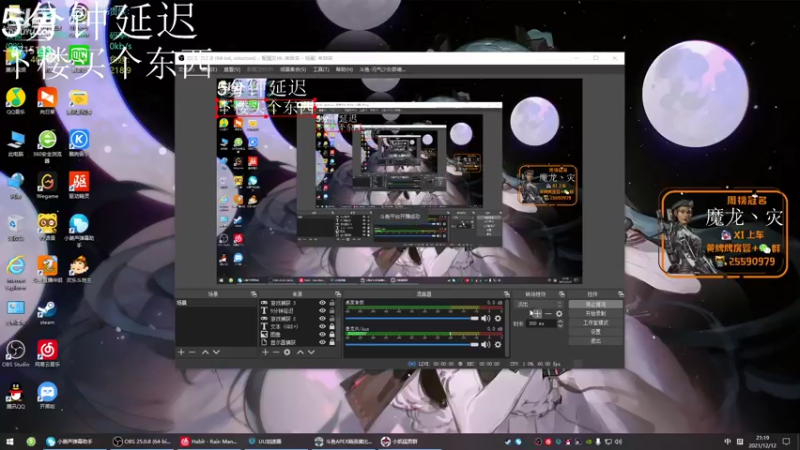Increase transition duration with the stepper up arrow
The image size is (800, 450).
[x=560, y=321]
